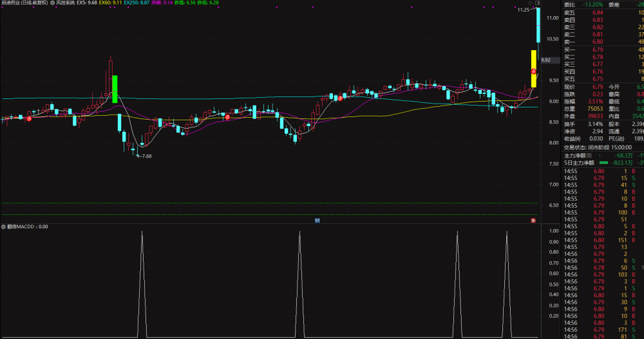The image size is (644, 339).
Task: Click the 现价 6.79 current price
Action: pos(598,87)
